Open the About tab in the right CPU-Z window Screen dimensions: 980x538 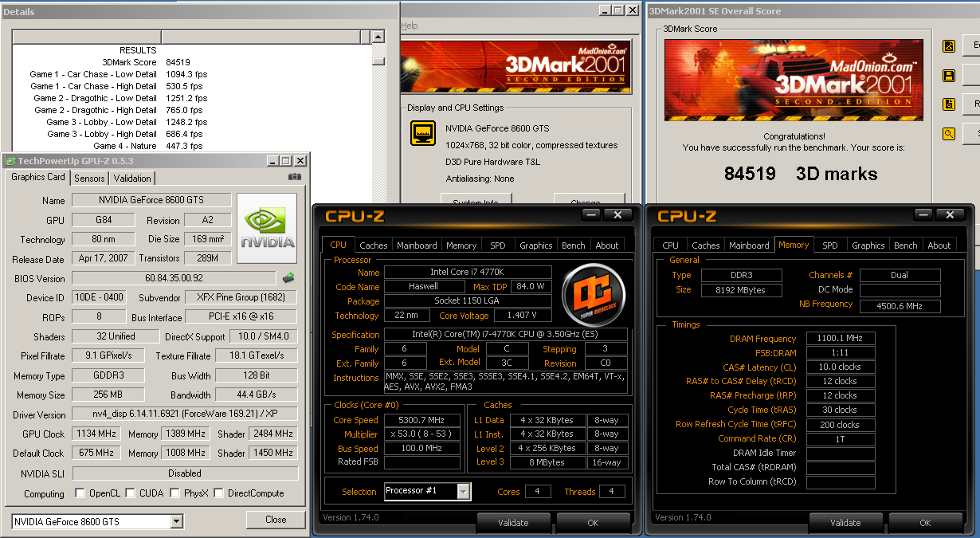tap(939, 245)
